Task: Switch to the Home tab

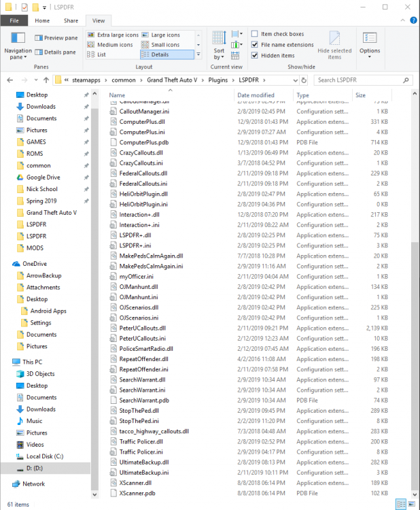Action: tap(42, 20)
